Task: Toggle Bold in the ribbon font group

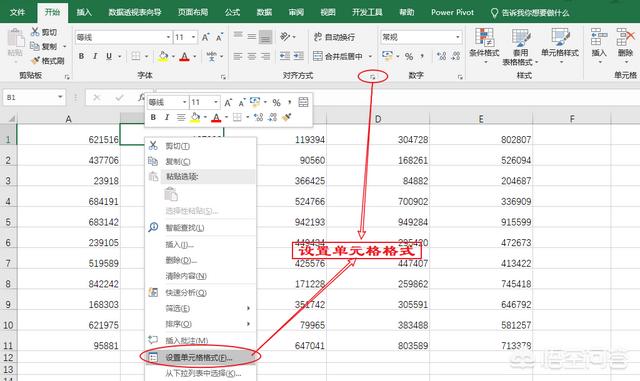Action: 82,56
